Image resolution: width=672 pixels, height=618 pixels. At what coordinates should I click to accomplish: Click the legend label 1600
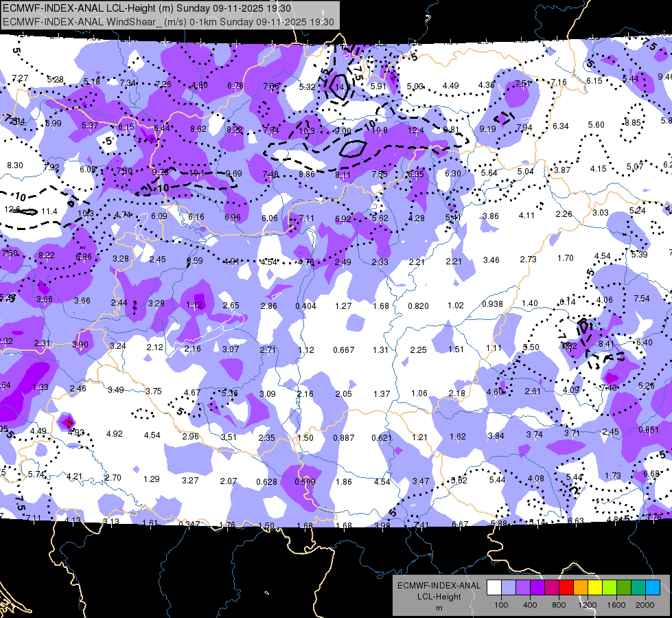(x=616, y=605)
